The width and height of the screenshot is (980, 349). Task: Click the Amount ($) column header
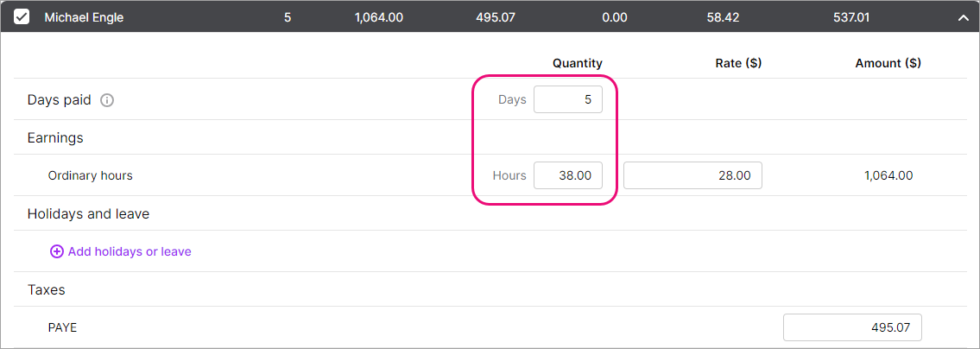[888, 63]
